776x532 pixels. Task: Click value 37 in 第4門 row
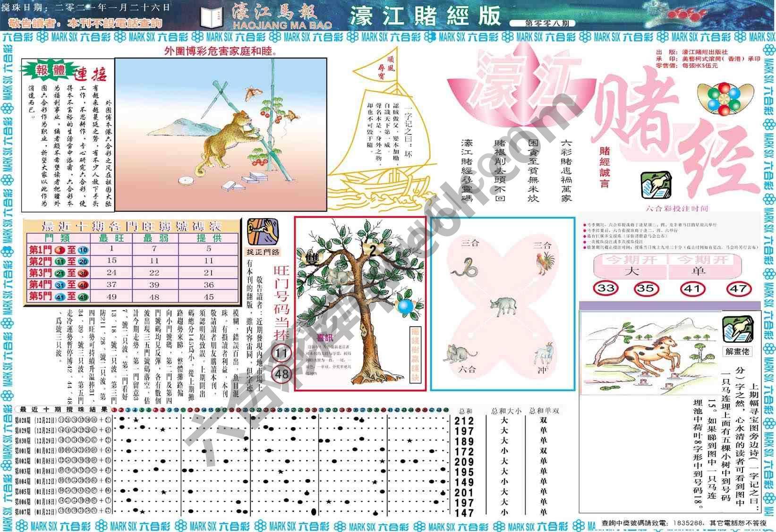coord(111,285)
